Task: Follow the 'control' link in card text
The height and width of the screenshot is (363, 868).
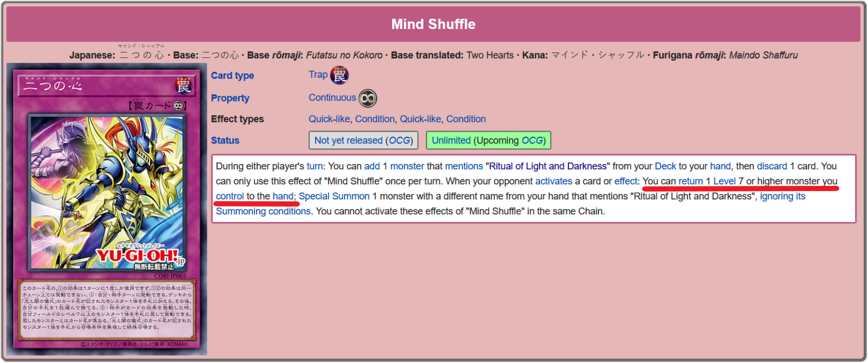Action: [230, 196]
